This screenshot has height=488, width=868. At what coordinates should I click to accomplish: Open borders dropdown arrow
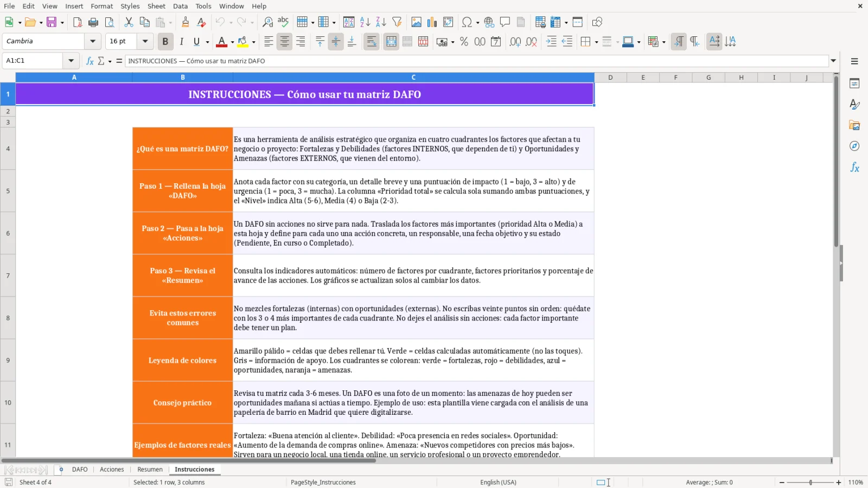click(x=596, y=42)
